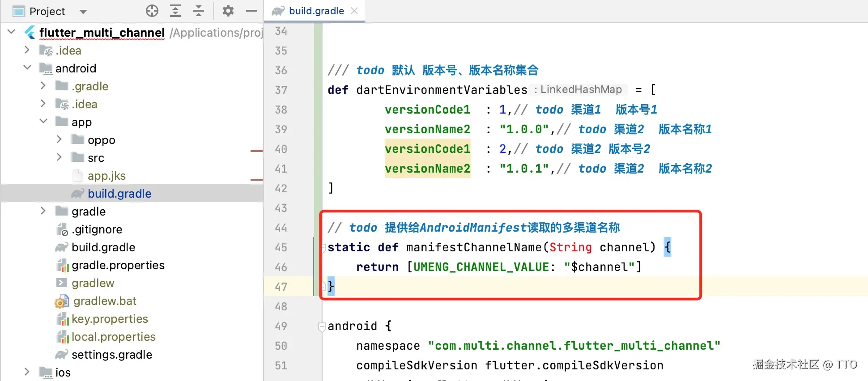The image size is (868, 381).
Task: Click the Collapse All toolbar icon
Action: [x=199, y=11]
